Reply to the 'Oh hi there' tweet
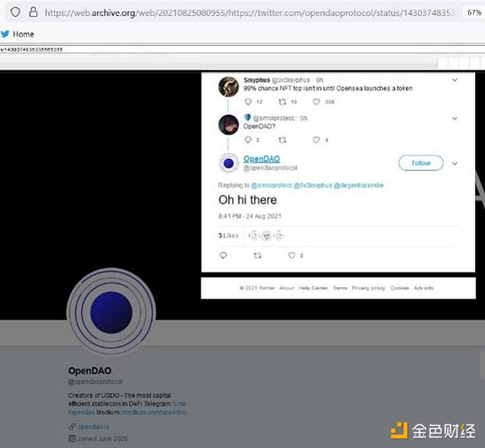Viewport: 485px width, 448px height. (223, 256)
